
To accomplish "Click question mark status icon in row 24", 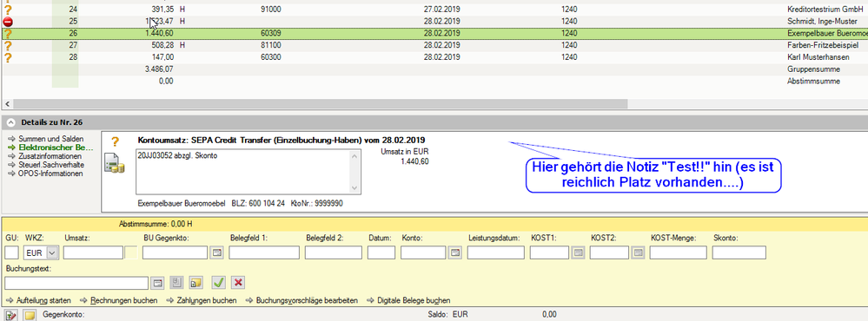I will pos(8,10).
